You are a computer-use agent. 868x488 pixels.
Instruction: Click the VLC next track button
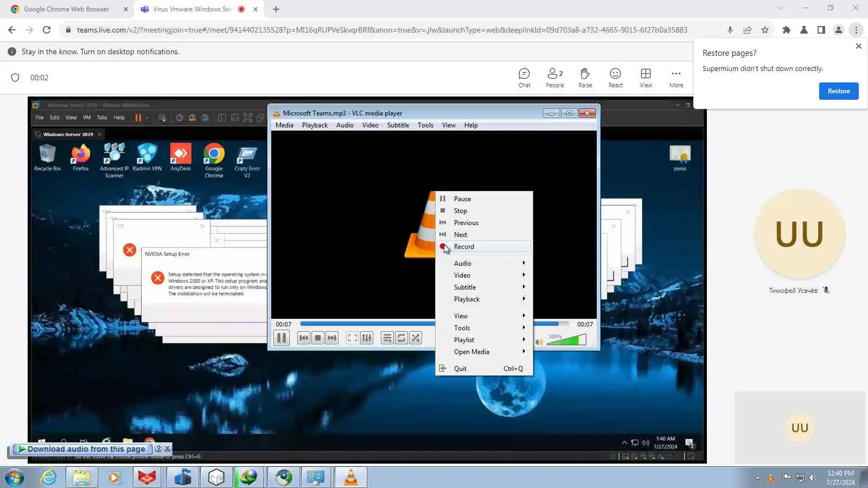332,338
